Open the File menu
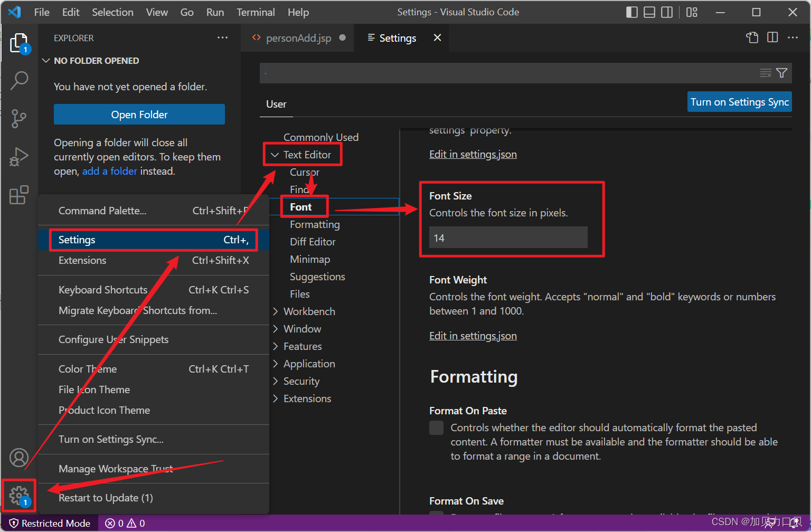Image resolution: width=811 pixels, height=532 pixels. click(42, 12)
